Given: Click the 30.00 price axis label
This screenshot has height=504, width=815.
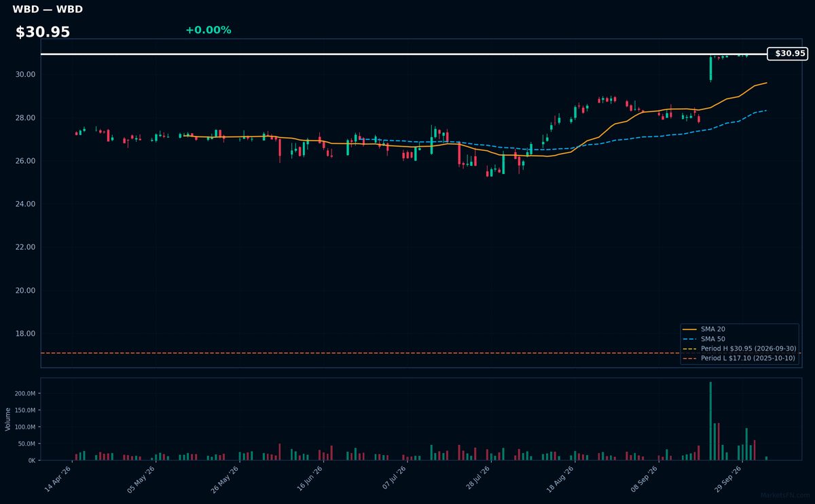Looking at the screenshot, I should pyautogui.click(x=26, y=74).
